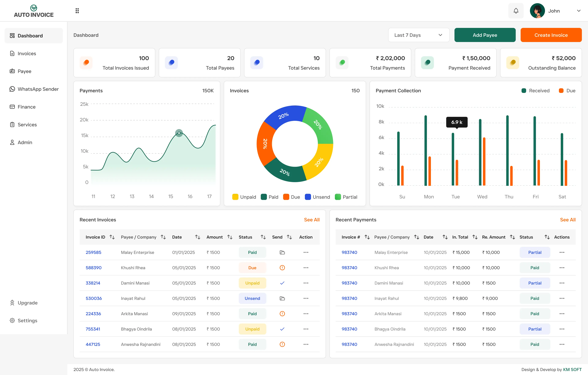Viewport: 588px width, 375px height.
Task: Sort payments by Status column arrows
Action: pos(547,237)
